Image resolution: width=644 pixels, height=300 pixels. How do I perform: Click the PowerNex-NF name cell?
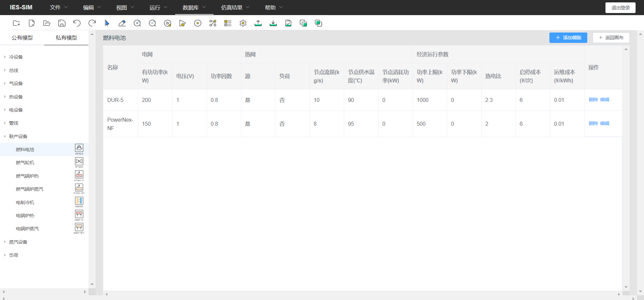[120, 124]
